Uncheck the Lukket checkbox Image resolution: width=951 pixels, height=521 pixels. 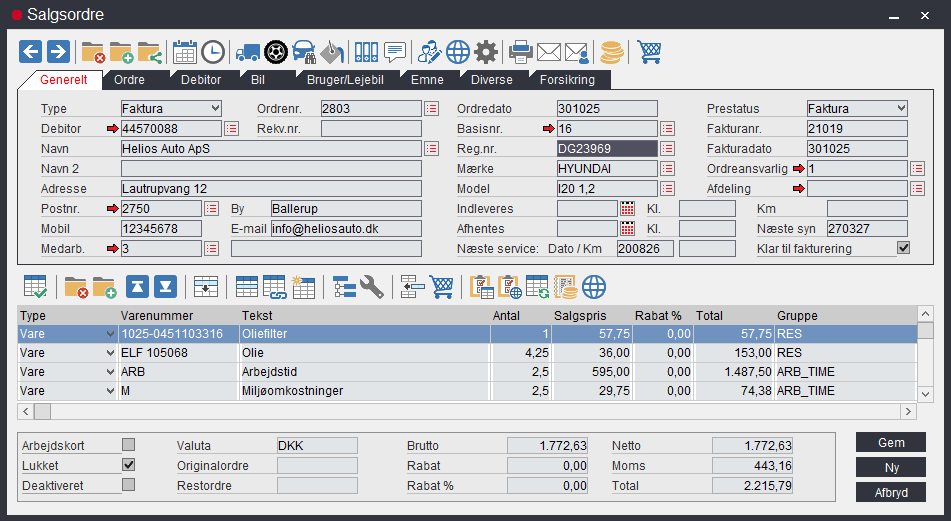[128, 465]
